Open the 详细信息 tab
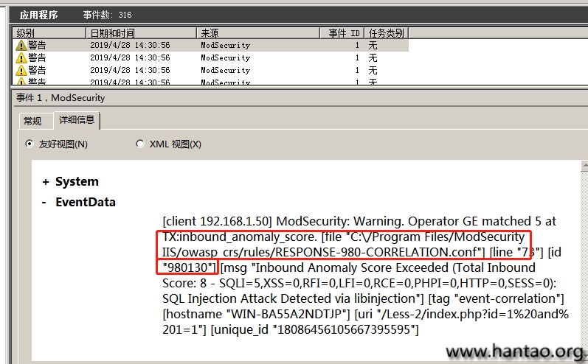This screenshot has height=364, width=588. (76, 120)
